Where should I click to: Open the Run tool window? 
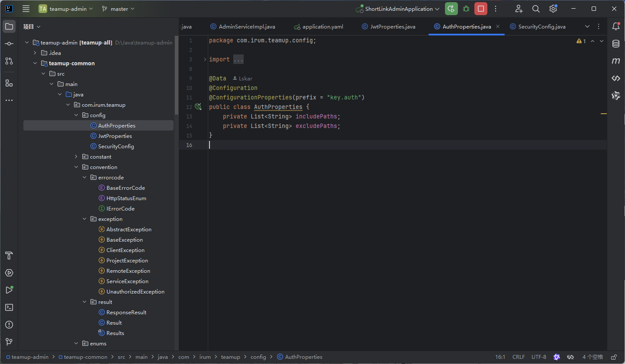tap(9, 290)
